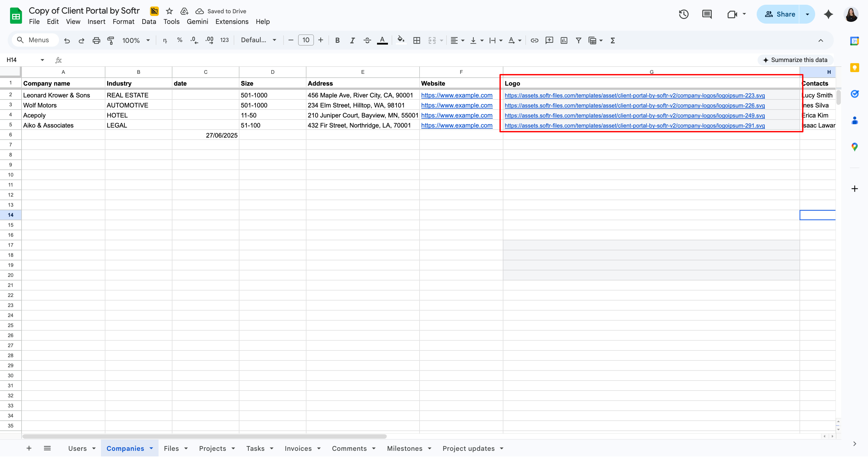Image resolution: width=868 pixels, height=457 pixels.
Task: Click the print icon
Action: click(x=96, y=40)
